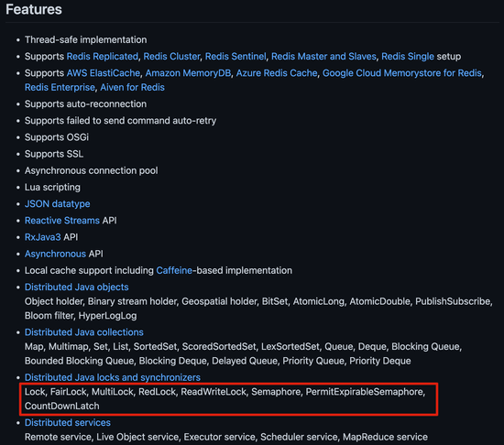The image size is (504, 445).
Task: Open Distributed Java objects link
Action: coord(76,287)
